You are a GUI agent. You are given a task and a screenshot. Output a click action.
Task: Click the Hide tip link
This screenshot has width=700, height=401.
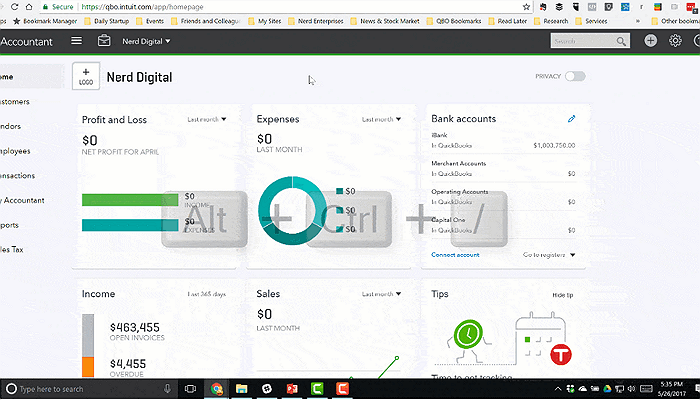pyautogui.click(x=564, y=295)
